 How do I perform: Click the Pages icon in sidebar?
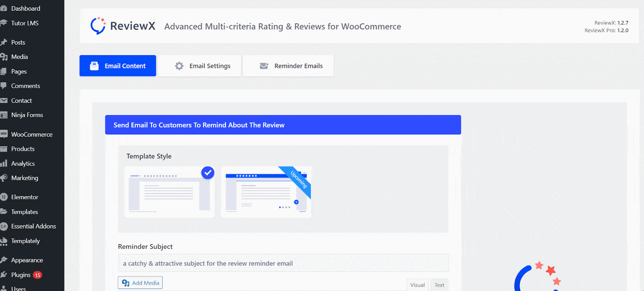4,71
